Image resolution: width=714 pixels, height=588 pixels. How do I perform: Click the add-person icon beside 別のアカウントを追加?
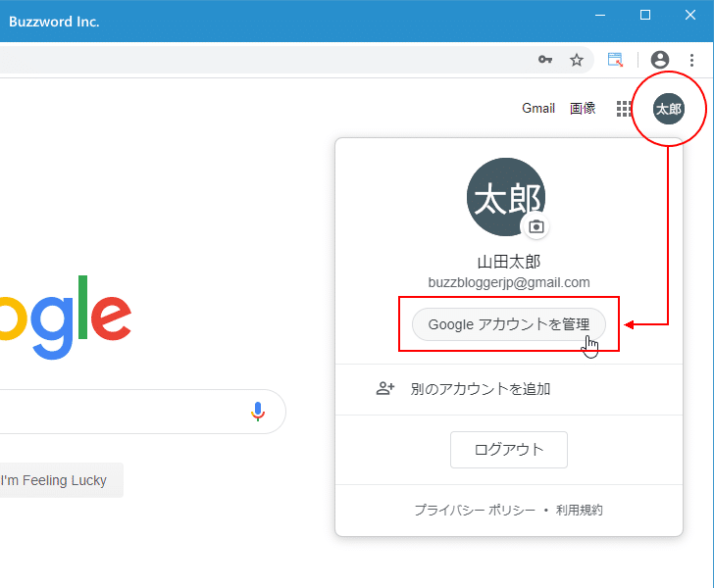pos(384,389)
